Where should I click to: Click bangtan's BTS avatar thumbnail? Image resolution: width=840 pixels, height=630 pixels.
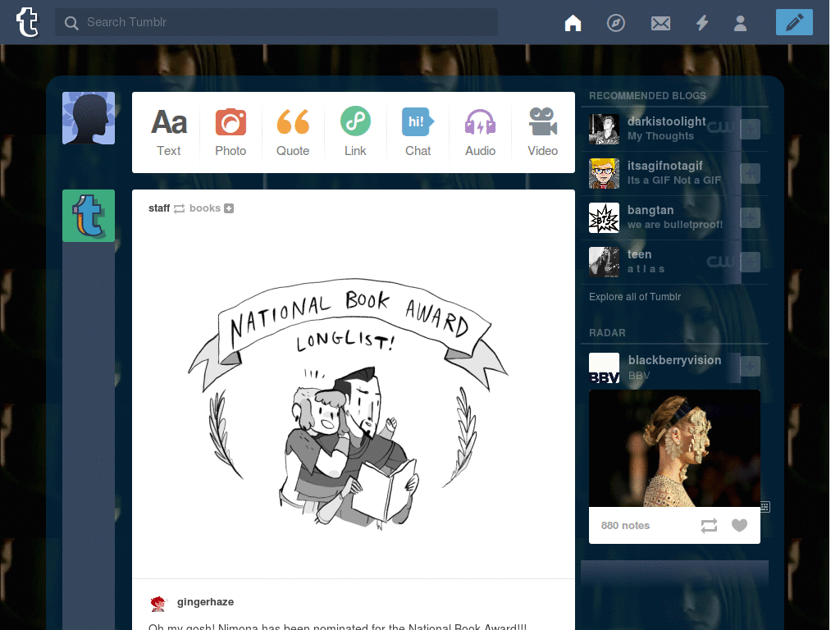[604, 218]
